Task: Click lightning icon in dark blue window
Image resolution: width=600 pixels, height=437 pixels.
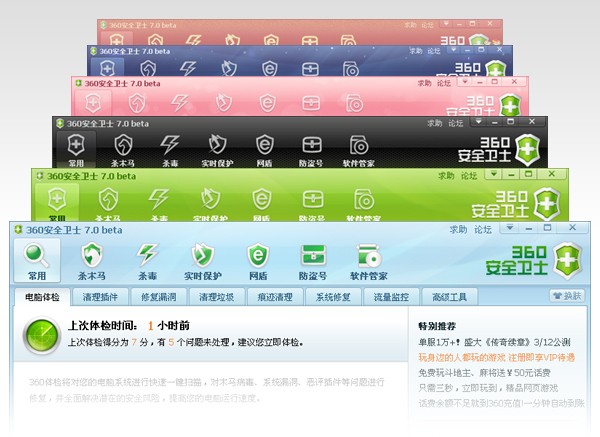Action: pos(188,69)
